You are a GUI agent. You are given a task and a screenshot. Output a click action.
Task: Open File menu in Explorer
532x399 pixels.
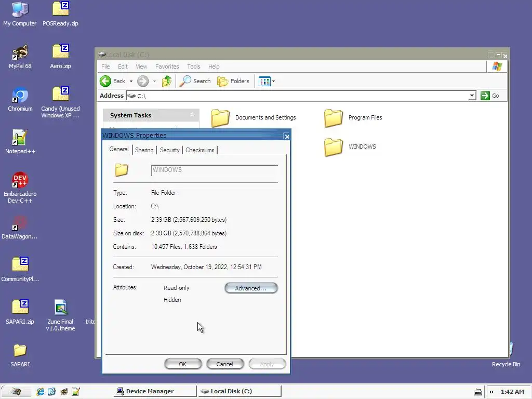point(105,66)
